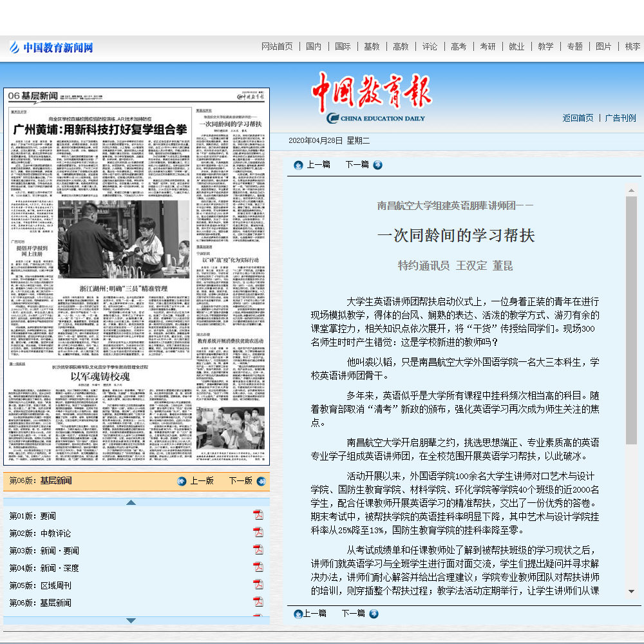This screenshot has height=644, width=644.
Task: Click the right arrow icon beside 下一篇
Action: 378,165
